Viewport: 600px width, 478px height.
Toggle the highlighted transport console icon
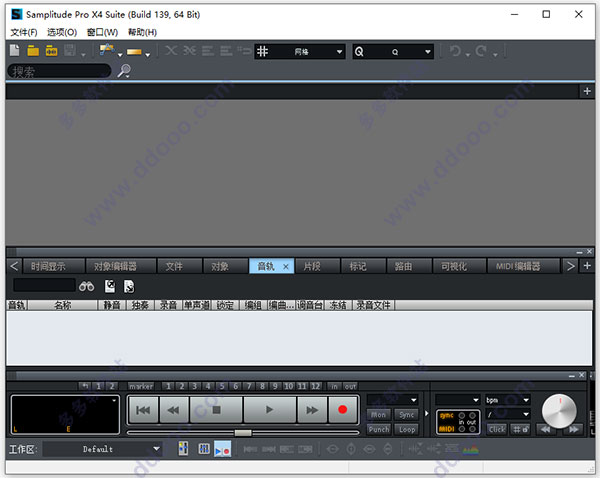[x=222, y=449]
